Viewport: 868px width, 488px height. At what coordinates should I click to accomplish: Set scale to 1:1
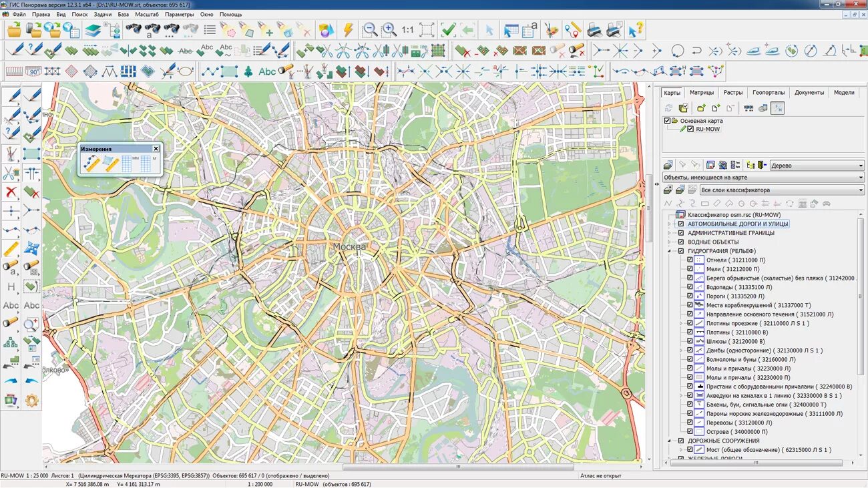[x=407, y=30]
